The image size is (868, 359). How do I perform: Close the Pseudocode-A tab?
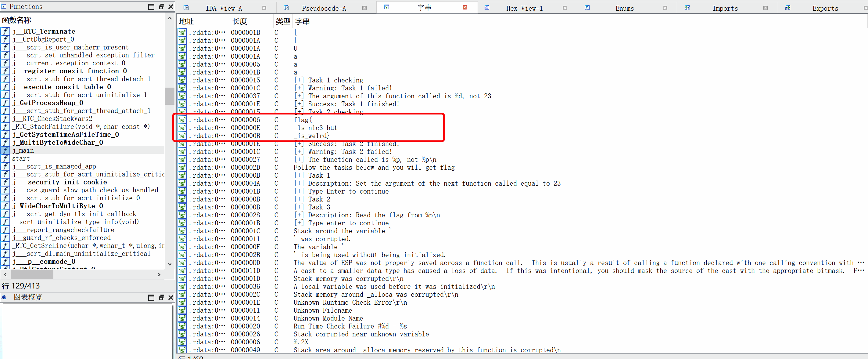click(x=364, y=8)
